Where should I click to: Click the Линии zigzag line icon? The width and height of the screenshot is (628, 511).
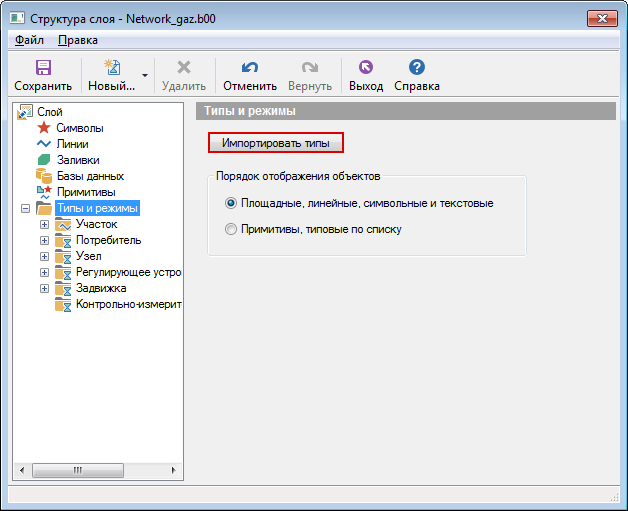tap(44, 144)
